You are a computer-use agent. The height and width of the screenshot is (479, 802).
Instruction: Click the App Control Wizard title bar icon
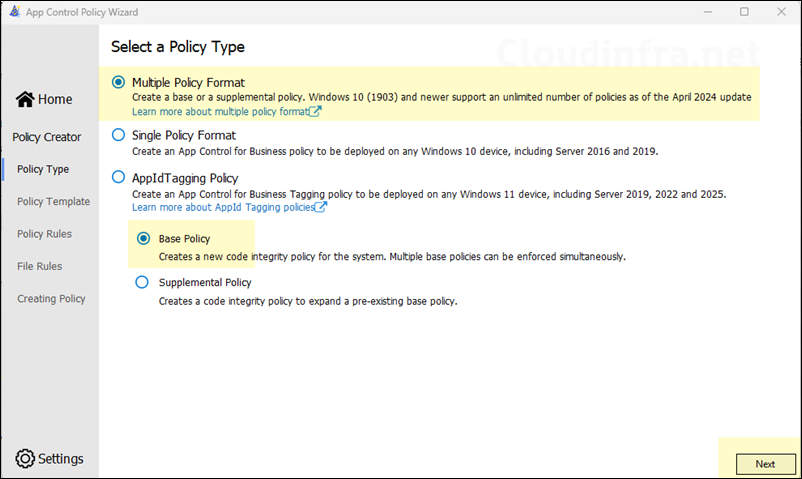tap(13, 12)
